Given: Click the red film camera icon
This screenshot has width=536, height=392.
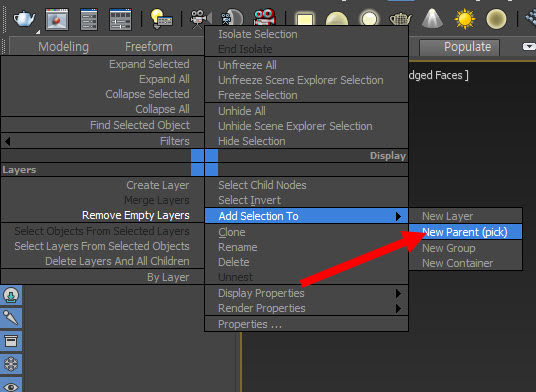Looking at the screenshot, I should coord(265,17).
